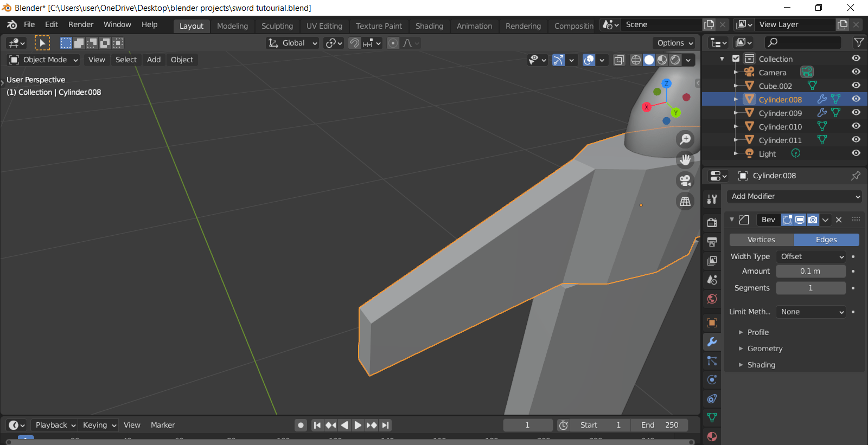868x445 pixels.
Task: Click the Segments value field
Action: click(811, 288)
